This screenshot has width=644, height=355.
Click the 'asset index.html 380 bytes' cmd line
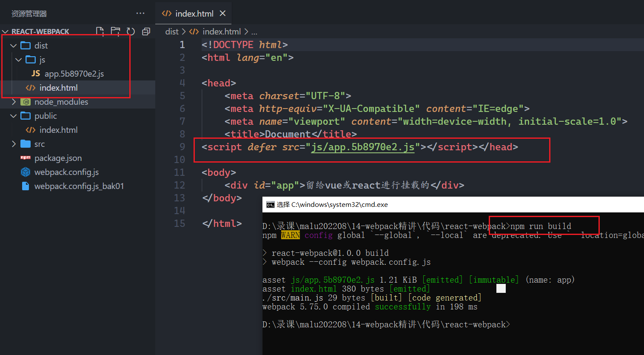click(346, 289)
